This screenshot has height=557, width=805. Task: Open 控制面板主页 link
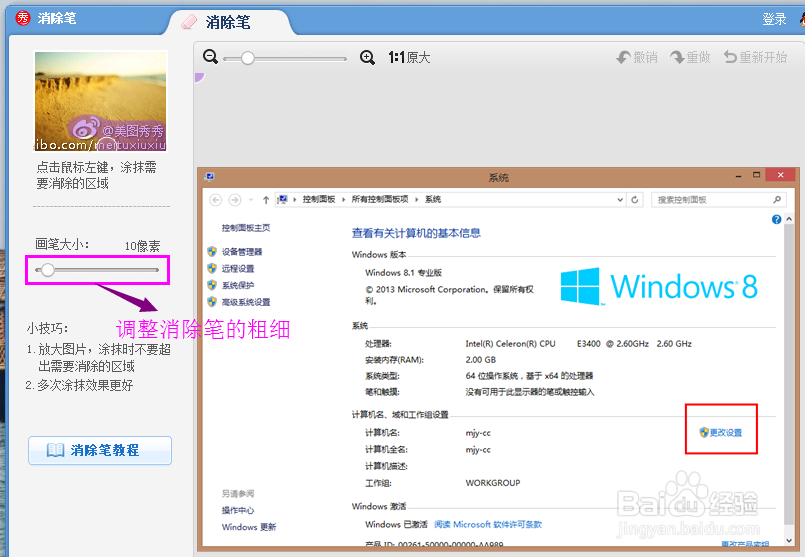[246, 228]
